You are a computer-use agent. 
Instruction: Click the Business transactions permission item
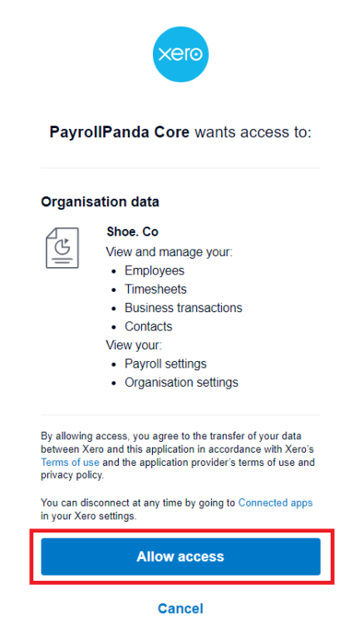183,308
